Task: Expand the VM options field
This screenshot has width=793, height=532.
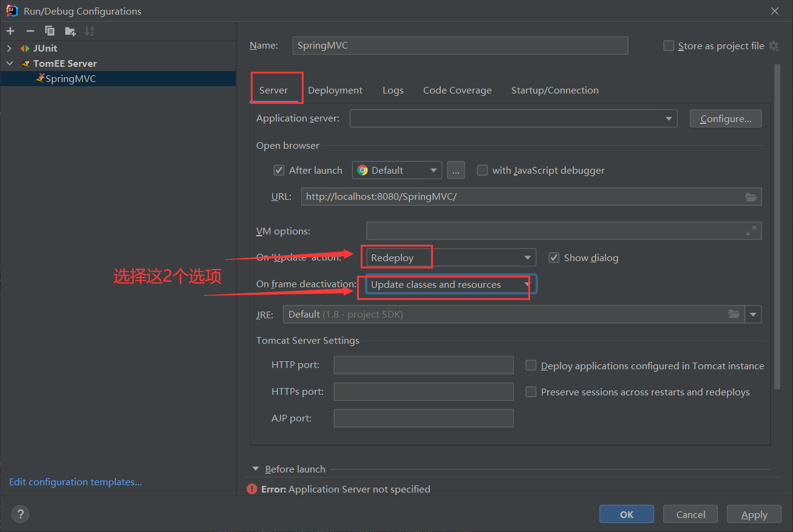Action: (x=751, y=231)
